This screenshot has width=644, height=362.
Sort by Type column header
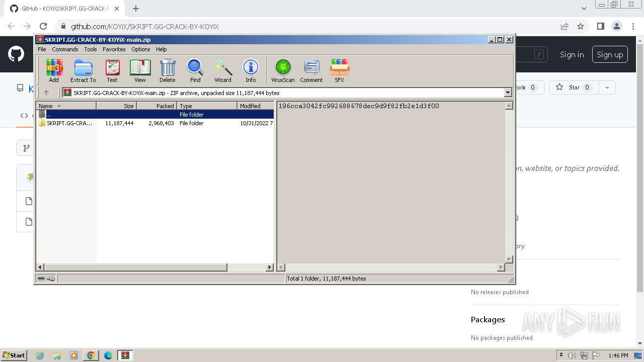tap(207, 106)
